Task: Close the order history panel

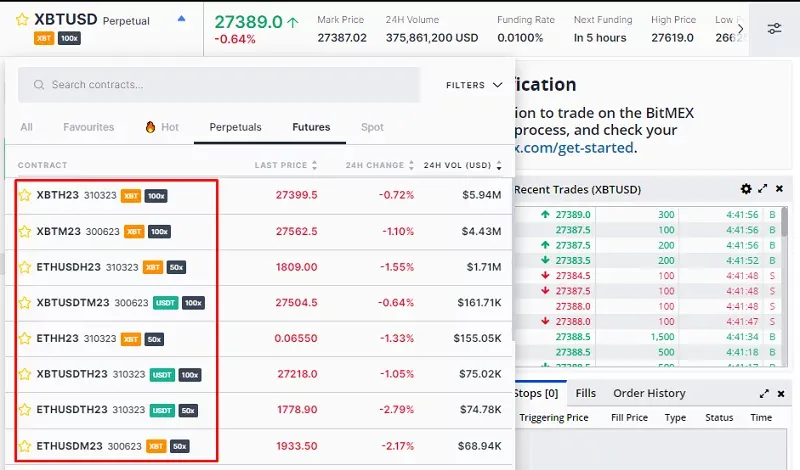Action: [x=781, y=393]
